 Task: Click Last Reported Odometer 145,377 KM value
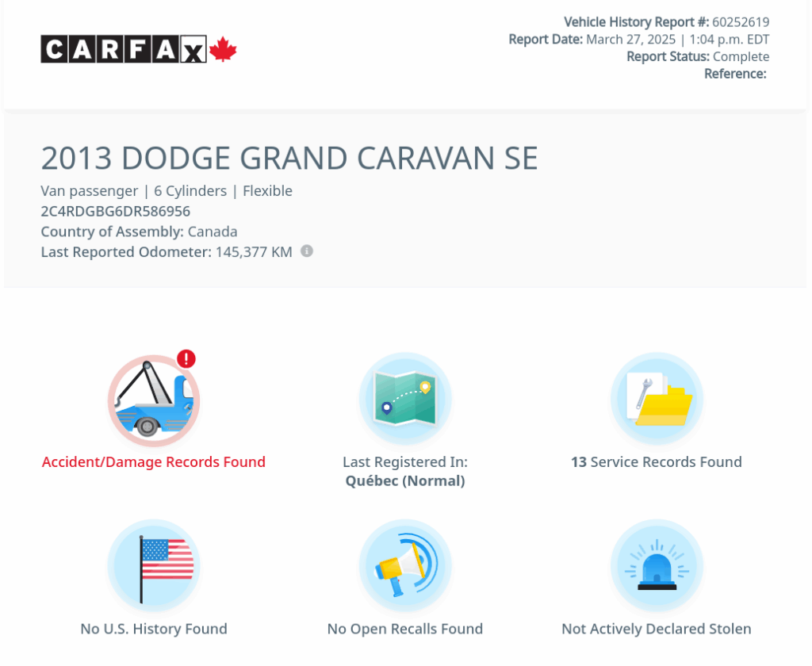pos(167,252)
